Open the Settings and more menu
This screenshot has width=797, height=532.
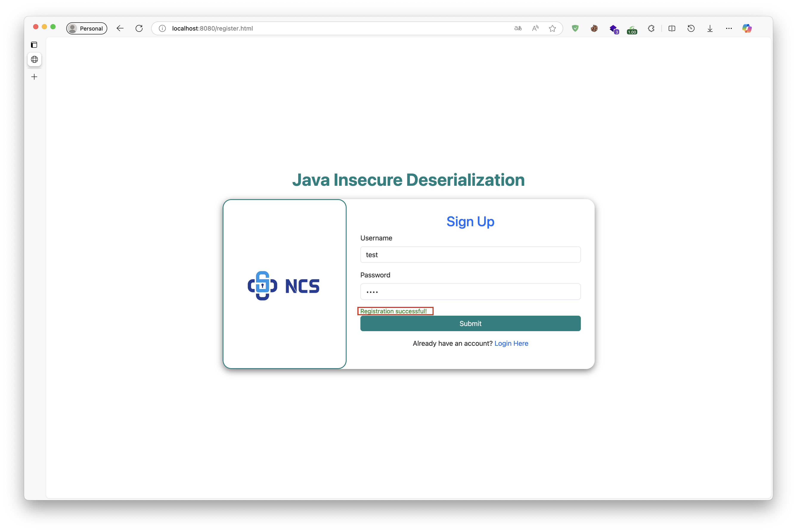pyautogui.click(x=729, y=29)
